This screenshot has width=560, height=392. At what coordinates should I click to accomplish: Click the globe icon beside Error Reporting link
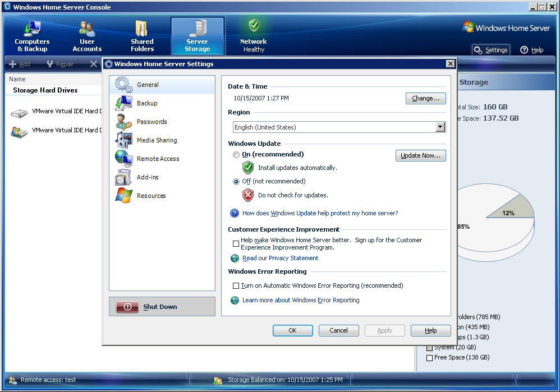pos(235,300)
